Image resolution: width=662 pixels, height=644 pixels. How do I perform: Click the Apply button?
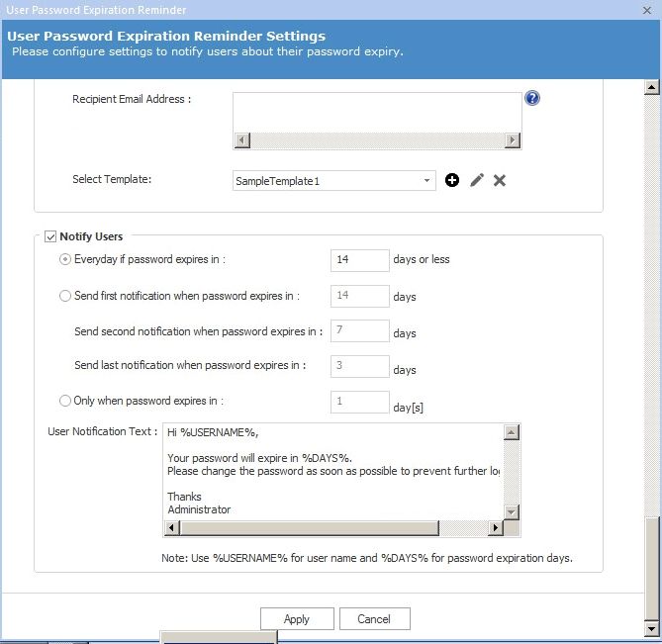point(297,619)
